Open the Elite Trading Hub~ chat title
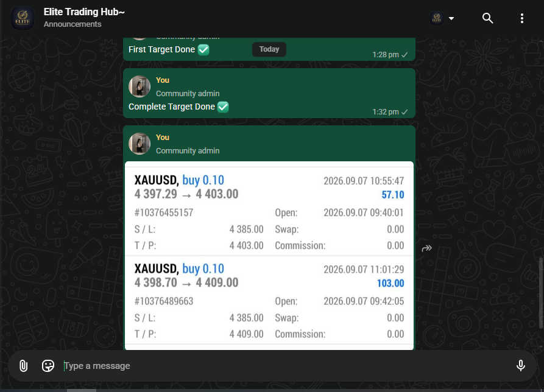The height and width of the screenshot is (392, 544). click(84, 12)
